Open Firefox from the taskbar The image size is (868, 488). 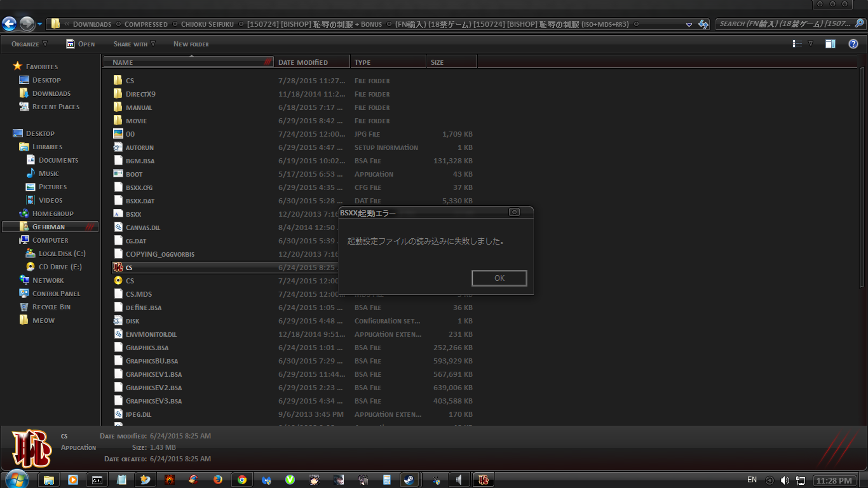(x=218, y=480)
